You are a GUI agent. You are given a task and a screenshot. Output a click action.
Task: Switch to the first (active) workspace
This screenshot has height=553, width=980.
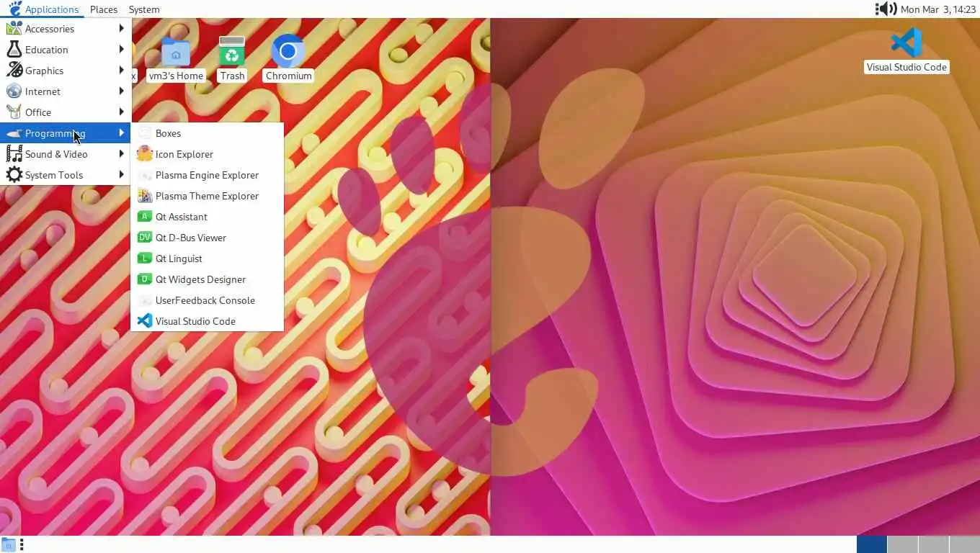(x=872, y=544)
